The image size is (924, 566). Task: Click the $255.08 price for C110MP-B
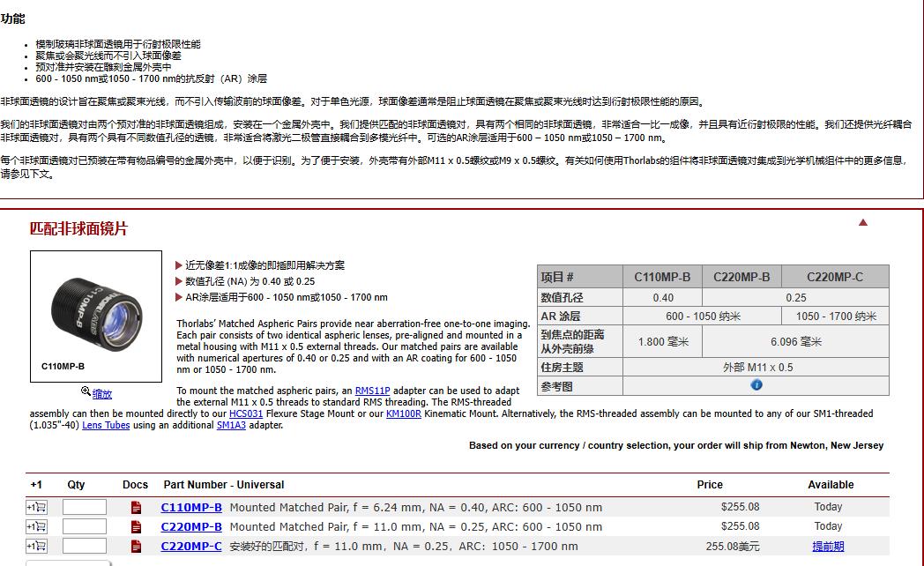740,507
